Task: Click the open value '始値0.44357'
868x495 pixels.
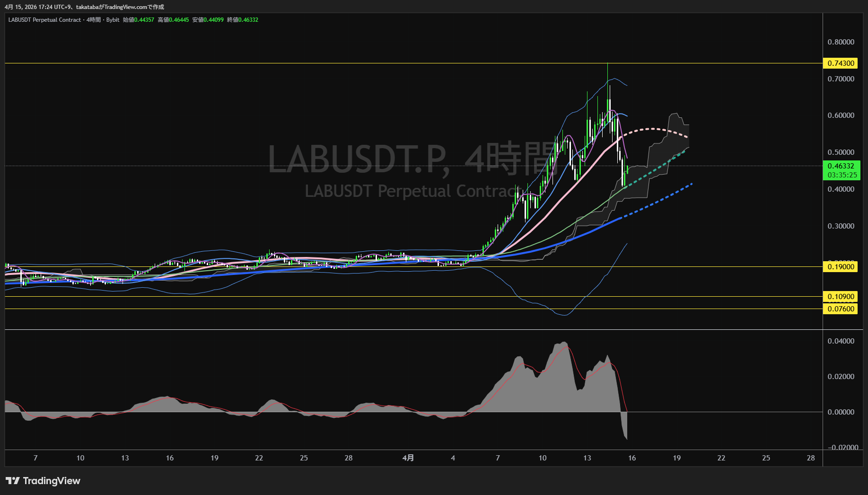Action: click(x=139, y=20)
